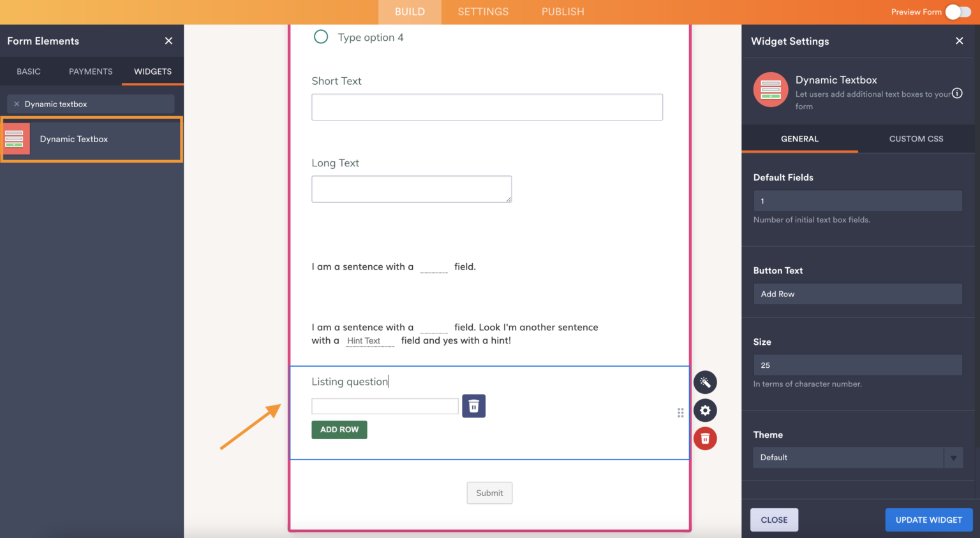
Task: Select the Type option 4 radio button
Action: click(x=321, y=37)
